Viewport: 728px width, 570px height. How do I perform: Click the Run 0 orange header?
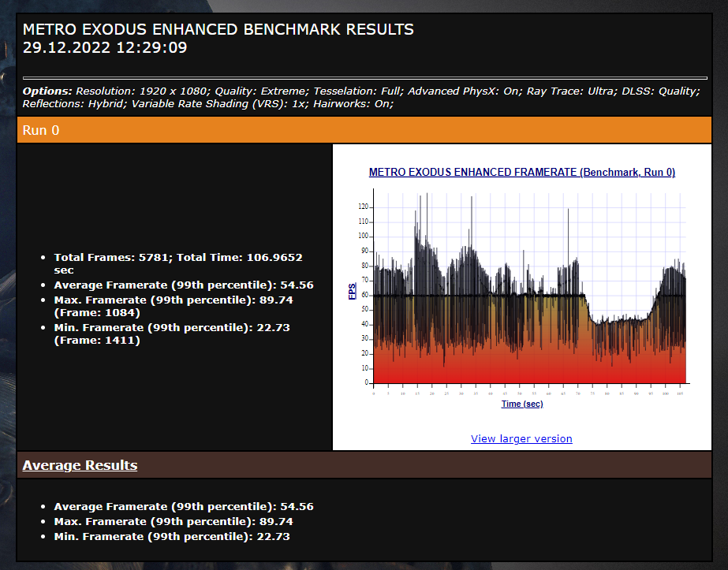tap(364, 130)
